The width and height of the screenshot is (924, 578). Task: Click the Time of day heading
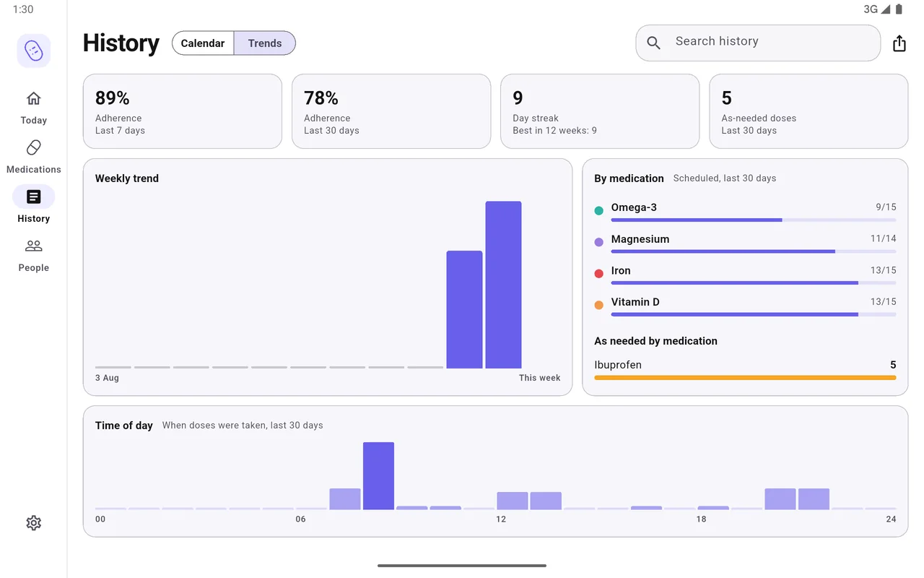pos(124,426)
